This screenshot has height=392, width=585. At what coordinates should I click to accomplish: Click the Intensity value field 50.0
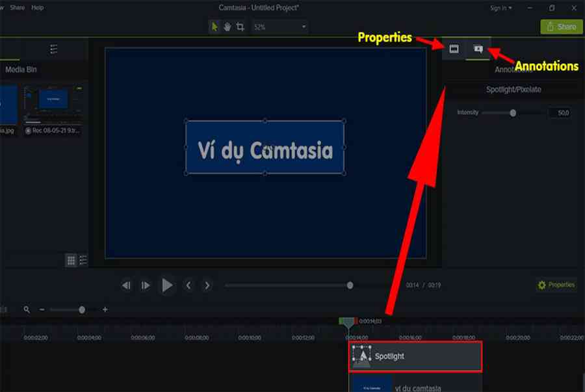coord(560,113)
